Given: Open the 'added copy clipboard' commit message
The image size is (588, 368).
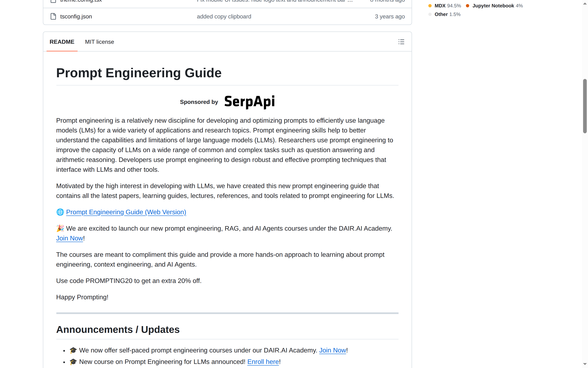Looking at the screenshot, I should click(x=224, y=16).
